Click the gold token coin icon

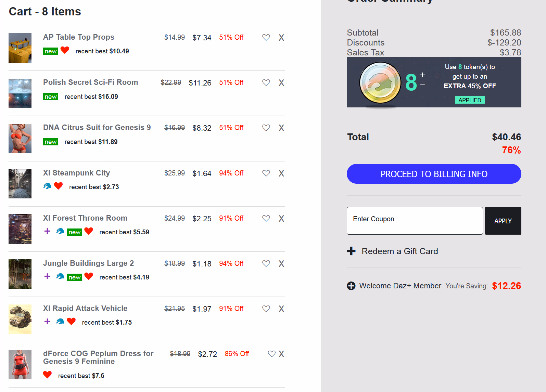[x=380, y=83]
